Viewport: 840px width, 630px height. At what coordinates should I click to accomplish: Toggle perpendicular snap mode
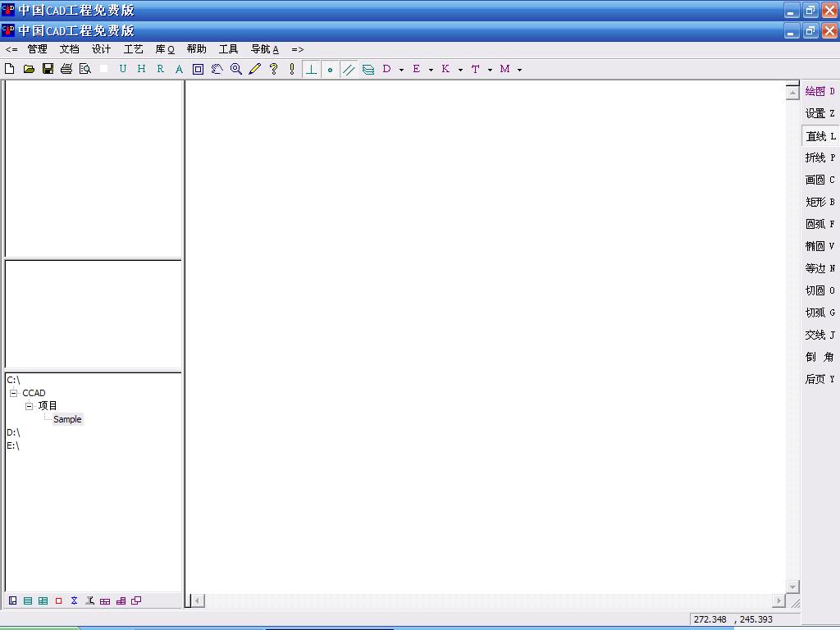click(x=311, y=69)
